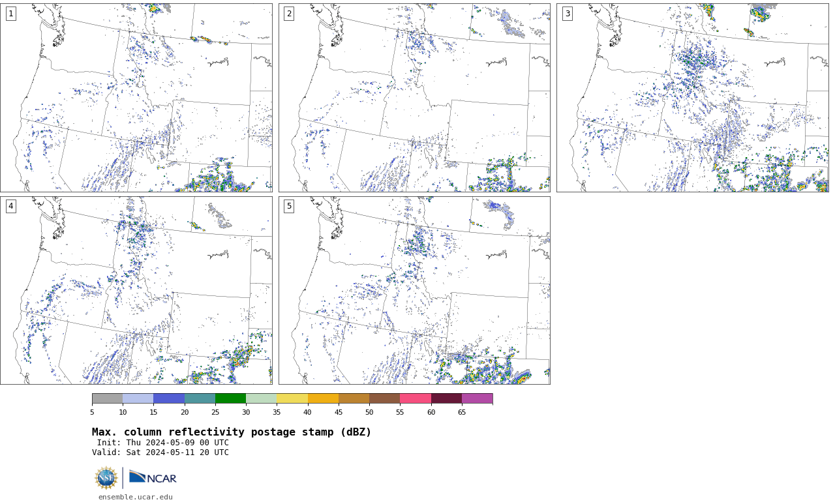Click the colorbar tick label '30'
The image size is (835, 504).
(x=246, y=413)
